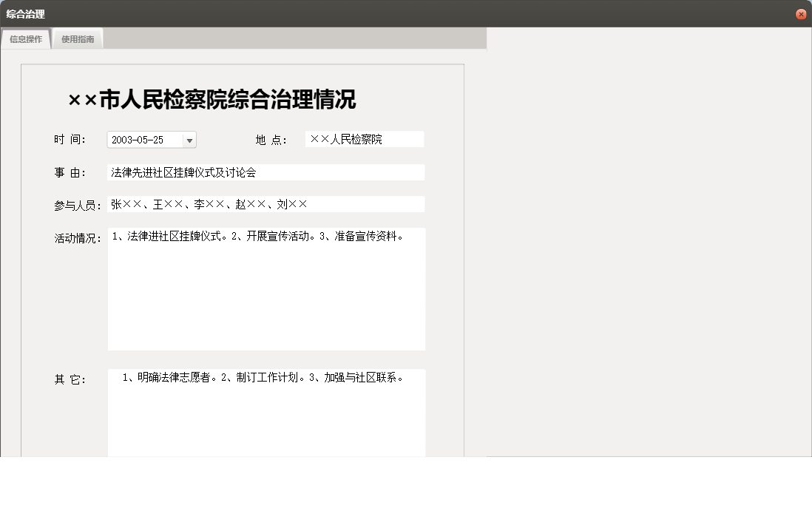Click inside the 地点 input field
This screenshot has height=508, width=812.
pos(363,139)
